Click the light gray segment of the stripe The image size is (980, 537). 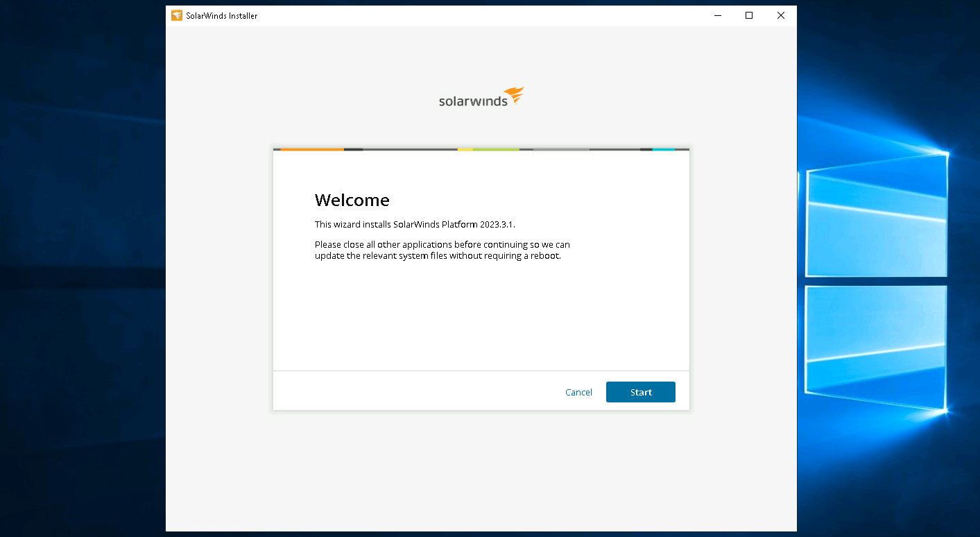pyautogui.click(x=561, y=149)
